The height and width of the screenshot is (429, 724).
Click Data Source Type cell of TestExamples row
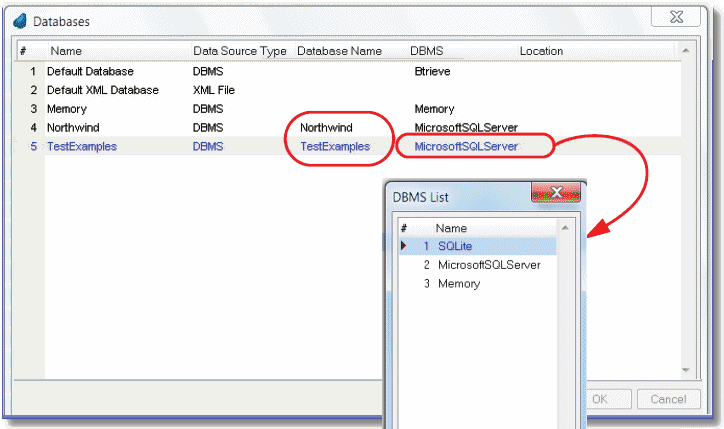pyautogui.click(x=208, y=146)
